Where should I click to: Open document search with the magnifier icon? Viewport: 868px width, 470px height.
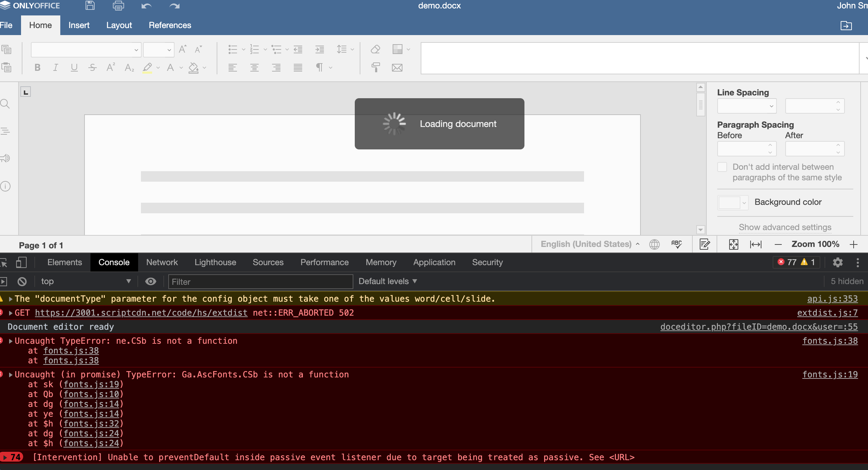[5, 103]
